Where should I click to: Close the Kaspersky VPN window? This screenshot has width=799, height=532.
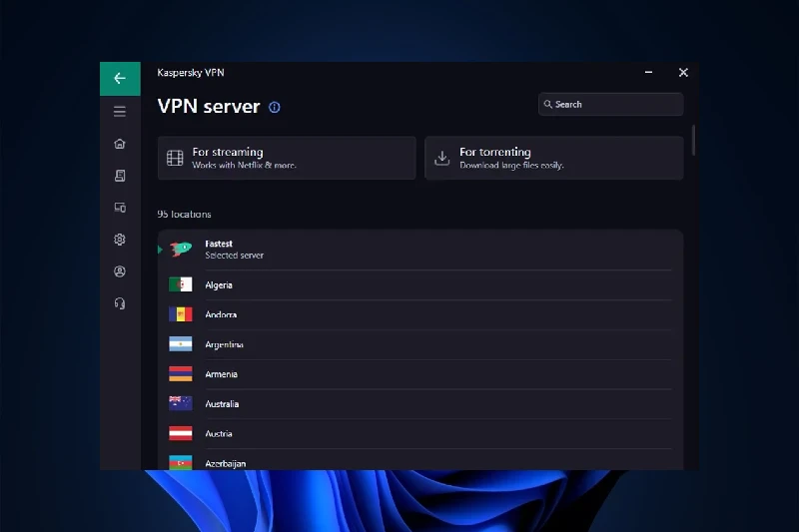point(683,72)
